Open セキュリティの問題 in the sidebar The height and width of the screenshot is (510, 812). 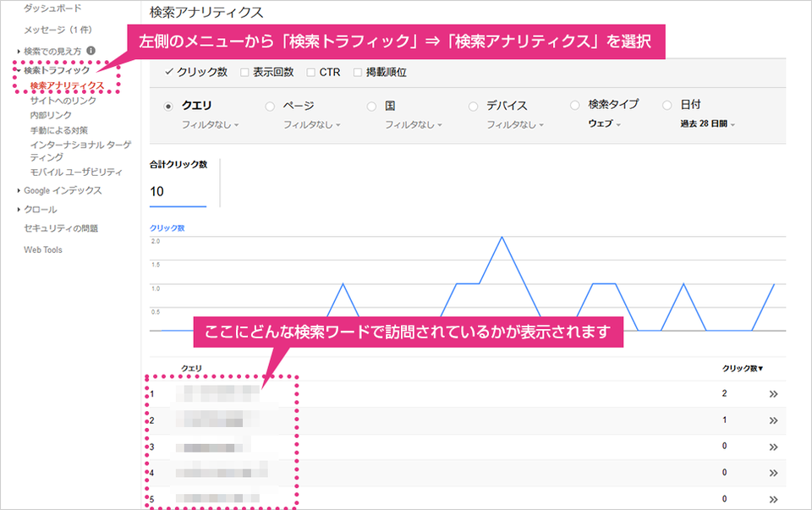coord(61,228)
